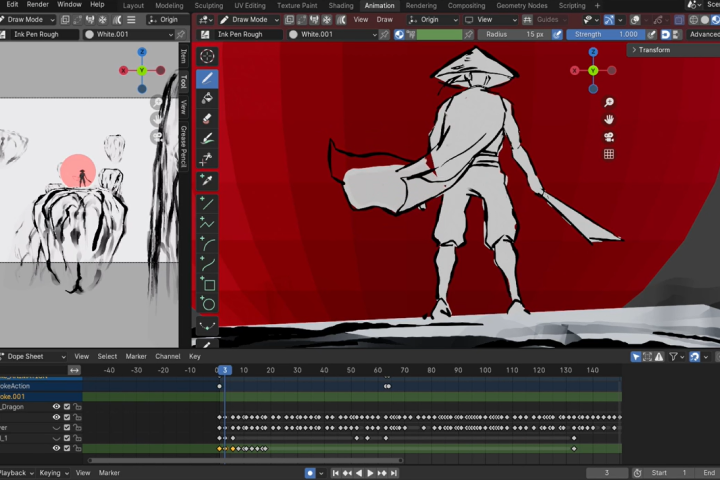
Task: Activate the Circle shape tool
Action: click(x=207, y=304)
